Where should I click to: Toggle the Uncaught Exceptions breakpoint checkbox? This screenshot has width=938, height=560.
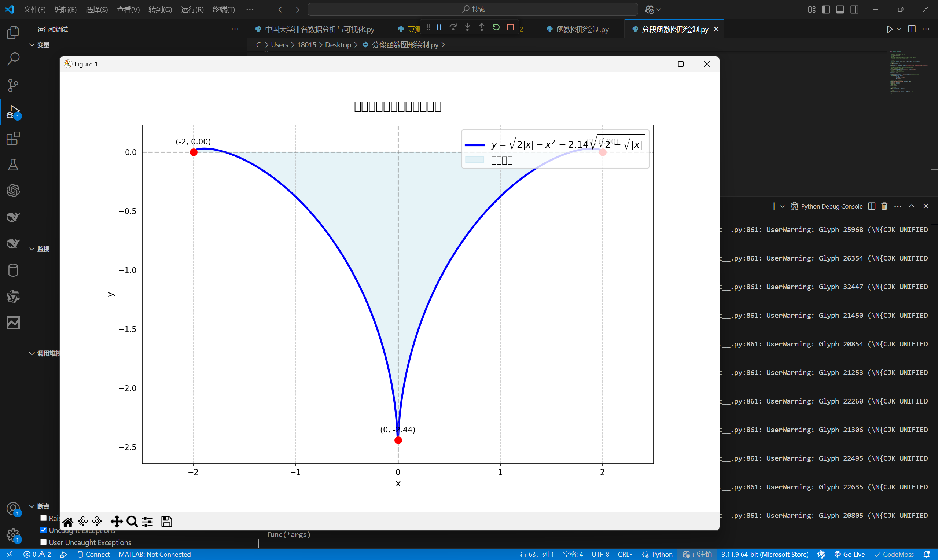click(44, 530)
